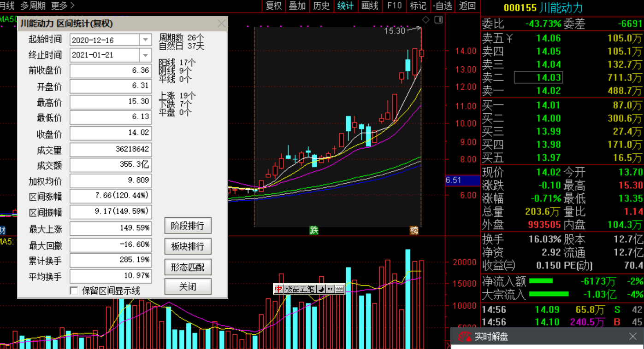Screen dimensions: 644x349
Task: Click the 成交额 field 355.3亿
Action: (x=111, y=165)
